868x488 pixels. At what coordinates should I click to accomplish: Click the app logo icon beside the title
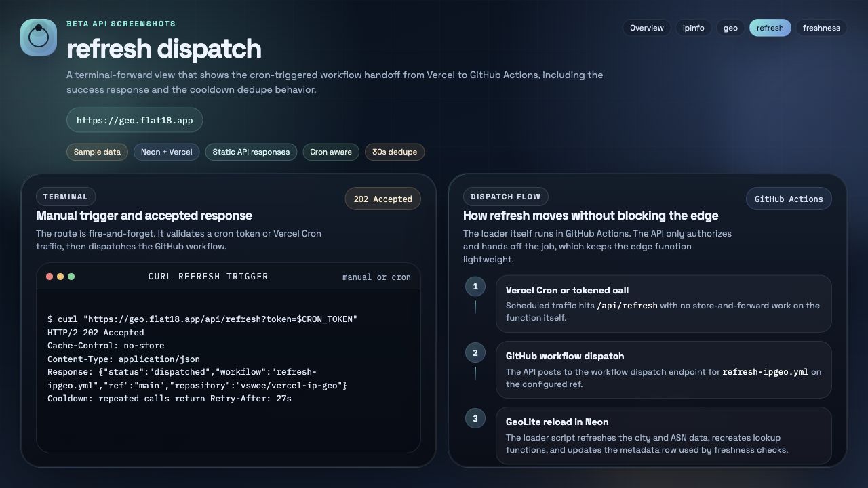click(x=39, y=37)
